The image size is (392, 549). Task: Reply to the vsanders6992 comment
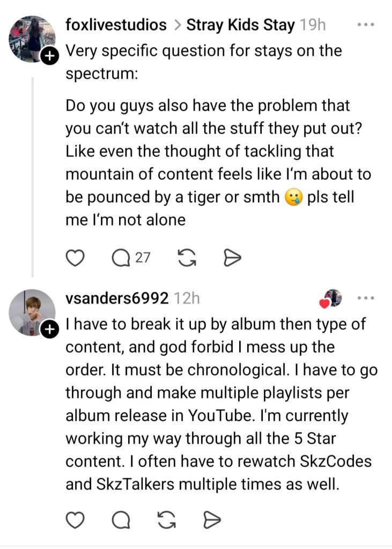(x=121, y=519)
